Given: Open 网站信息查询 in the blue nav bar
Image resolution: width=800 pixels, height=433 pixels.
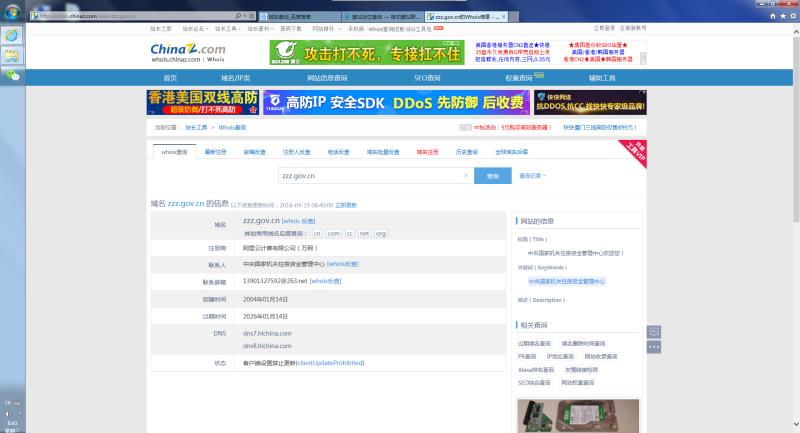Looking at the screenshot, I should point(327,78).
